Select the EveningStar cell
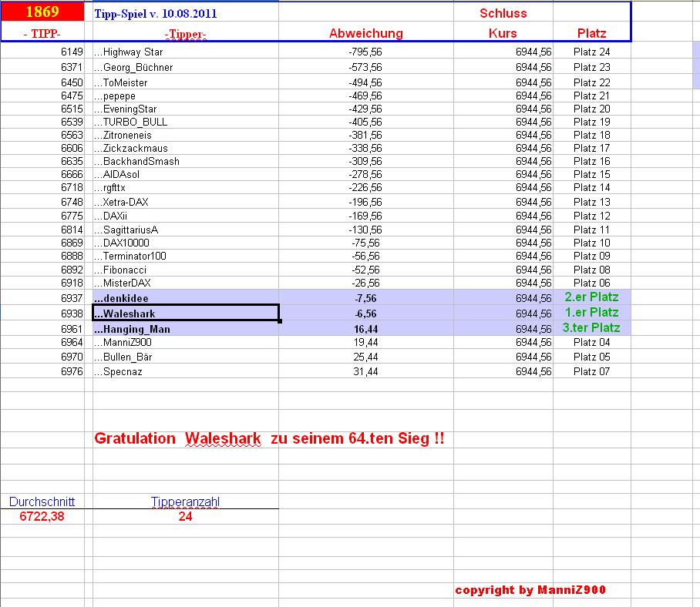The height and width of the screenshot is (607, 700). click(x=185, y=109)
